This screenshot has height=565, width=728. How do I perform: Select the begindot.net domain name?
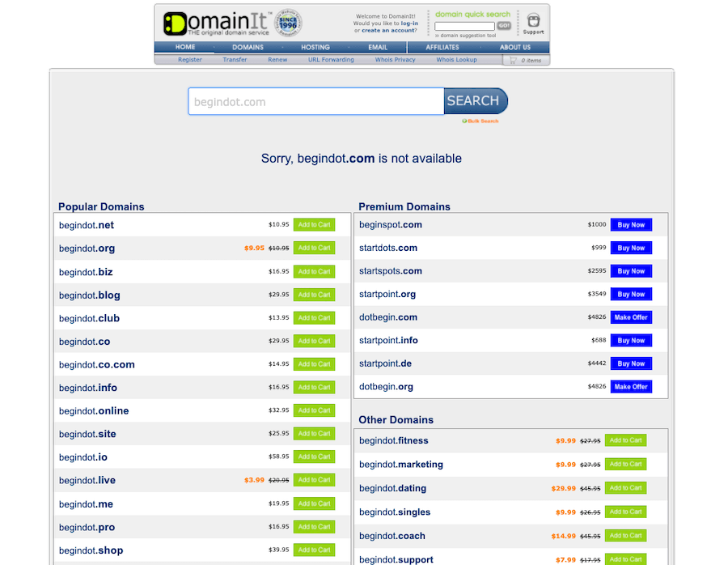click(87, 225)
